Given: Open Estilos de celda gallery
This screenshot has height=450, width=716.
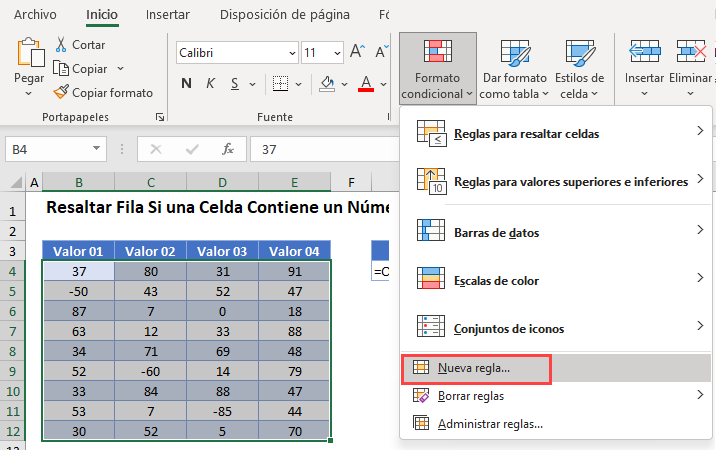Looking at the screenshot, I should pos(579,69).
